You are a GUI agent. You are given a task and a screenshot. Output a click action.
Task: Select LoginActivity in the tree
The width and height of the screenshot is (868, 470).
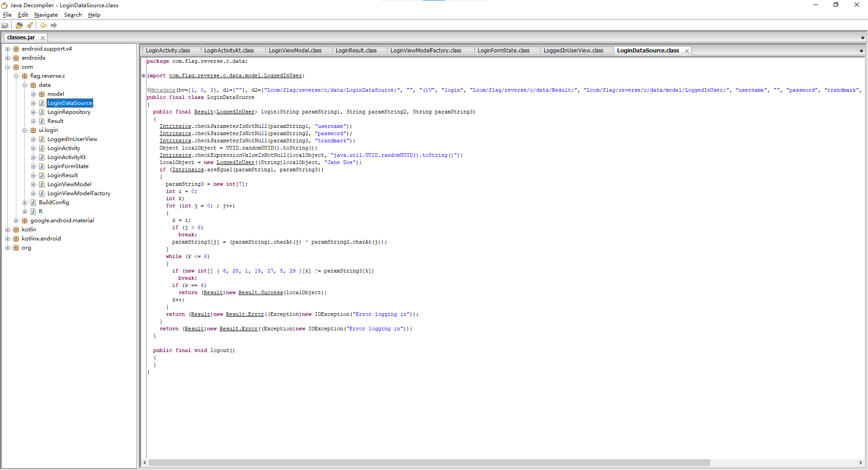click(64, 148)
